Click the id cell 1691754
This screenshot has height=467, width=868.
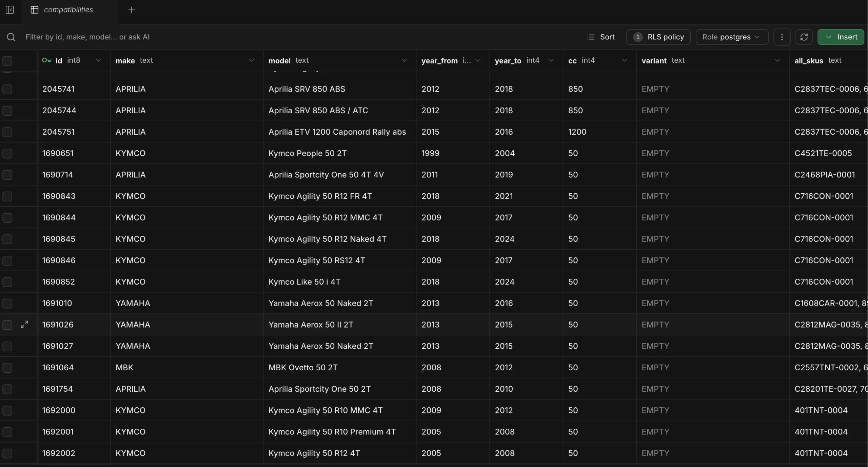click(x=74, y=389)
